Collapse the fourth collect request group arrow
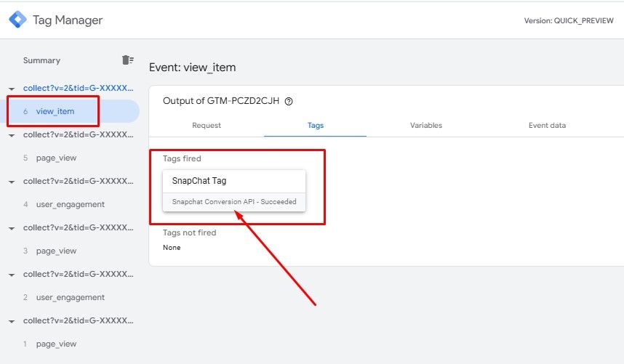This screenshot has height=364, width=624. point(12,228)
